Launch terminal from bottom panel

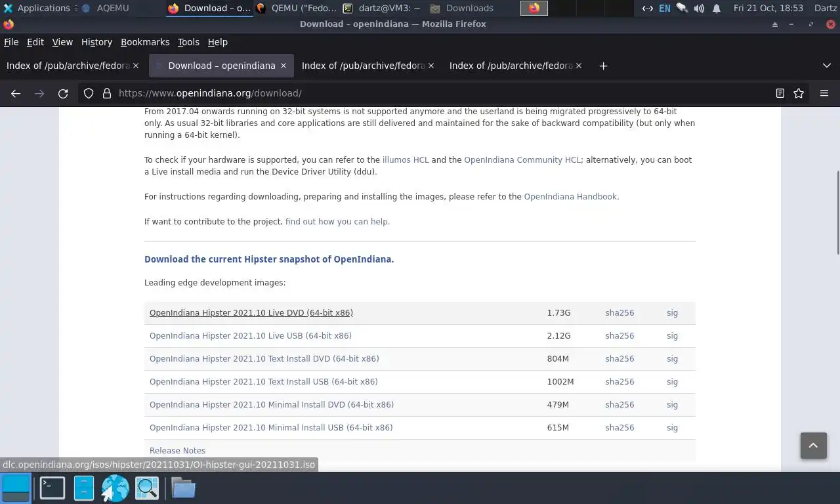click(x=52, y=488)
